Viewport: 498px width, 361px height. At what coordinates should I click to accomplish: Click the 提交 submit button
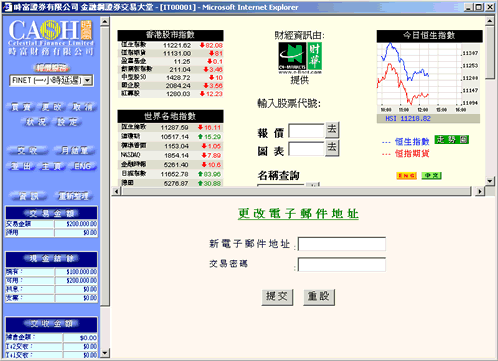[x=277, y=297]
